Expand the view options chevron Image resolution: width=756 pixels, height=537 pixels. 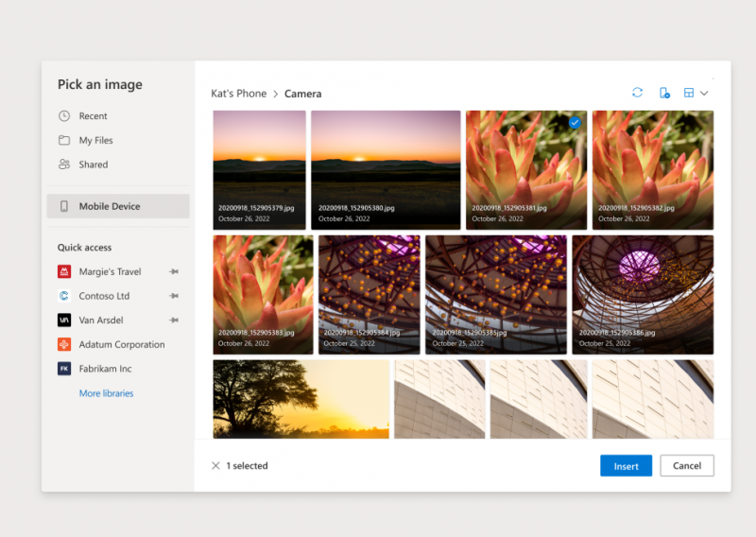704,93
